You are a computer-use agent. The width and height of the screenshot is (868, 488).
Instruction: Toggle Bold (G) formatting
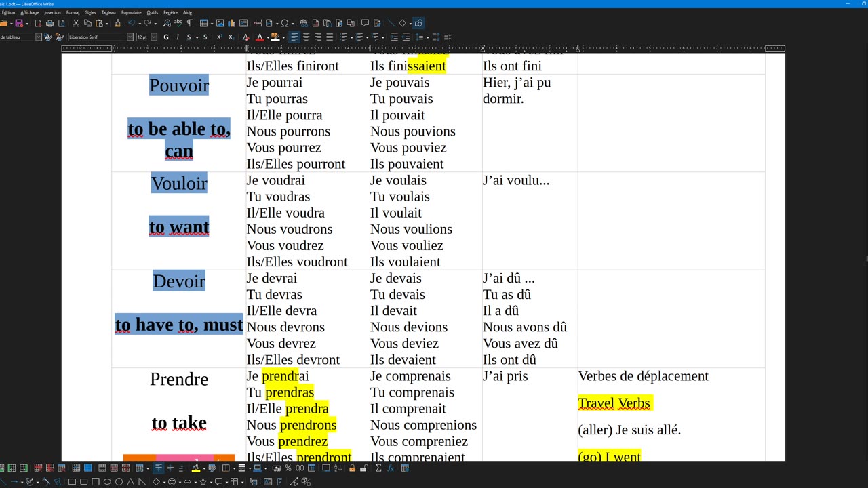[x=166, y=37]
